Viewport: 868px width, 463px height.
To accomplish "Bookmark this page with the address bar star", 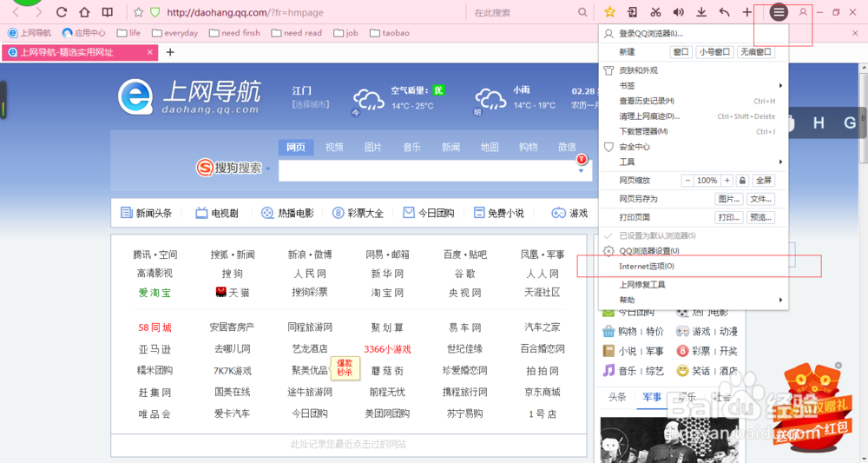I will pyautogui.click(x=138, y=12).
